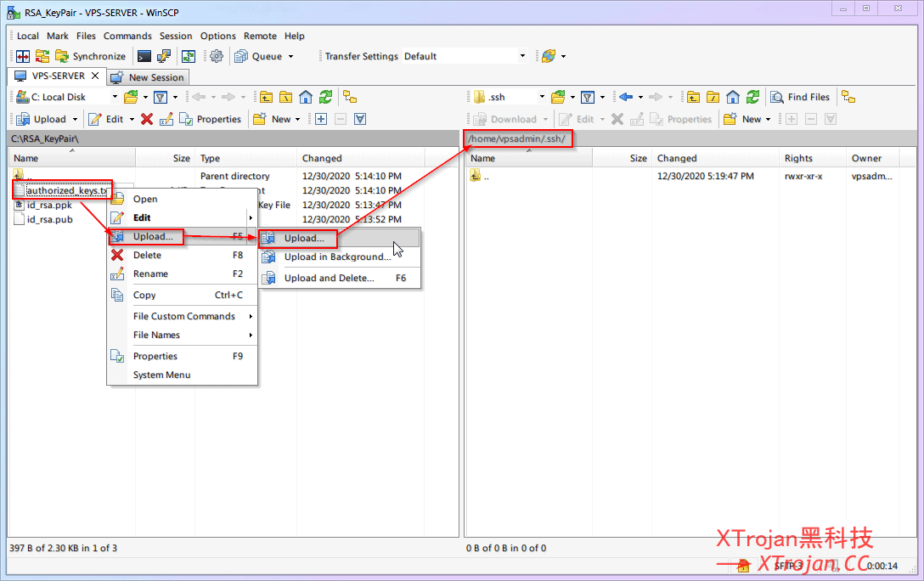
Task: Open the Commands menu
Action: coord(127,36)
